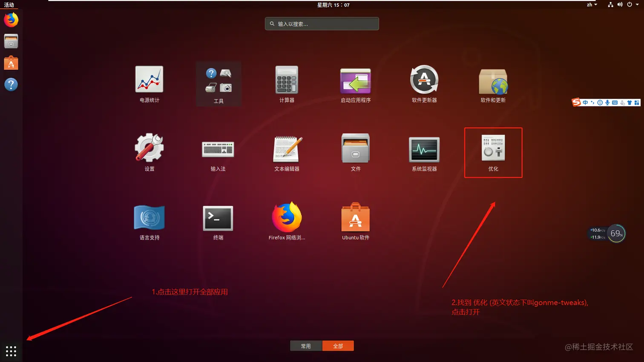Open the zh input source dropdown

[592, 5]
